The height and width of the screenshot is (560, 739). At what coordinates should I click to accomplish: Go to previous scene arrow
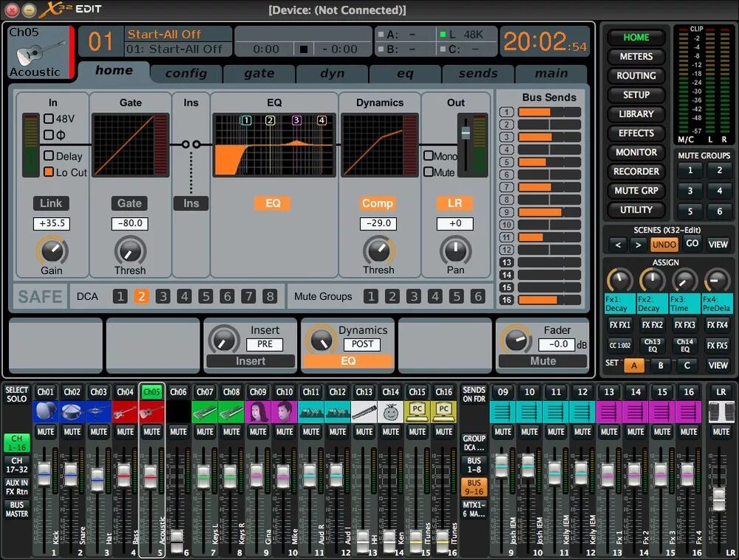tap(618, 245)
